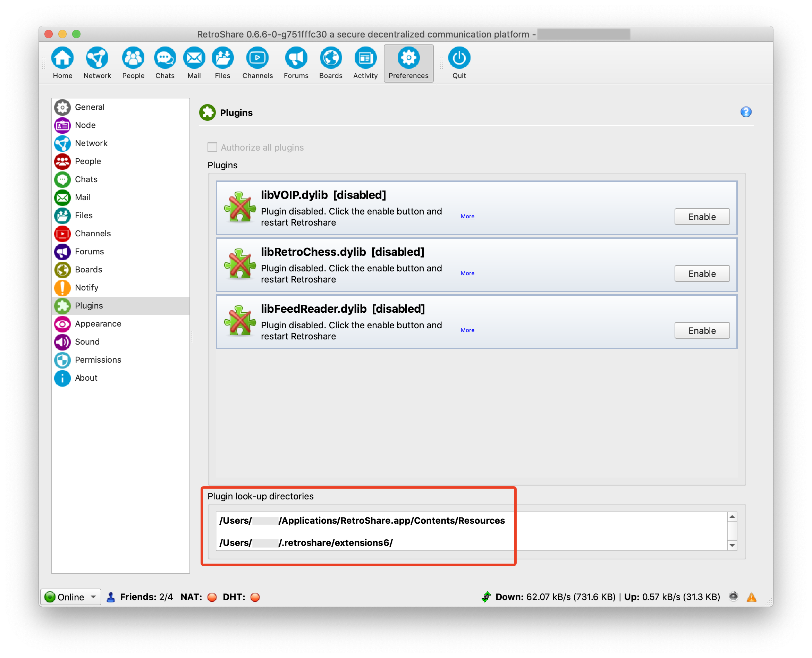Click the grey speaker icon in status bar
Screen dimensions: 812x658
pyautogui.click(x=733, y=596)
